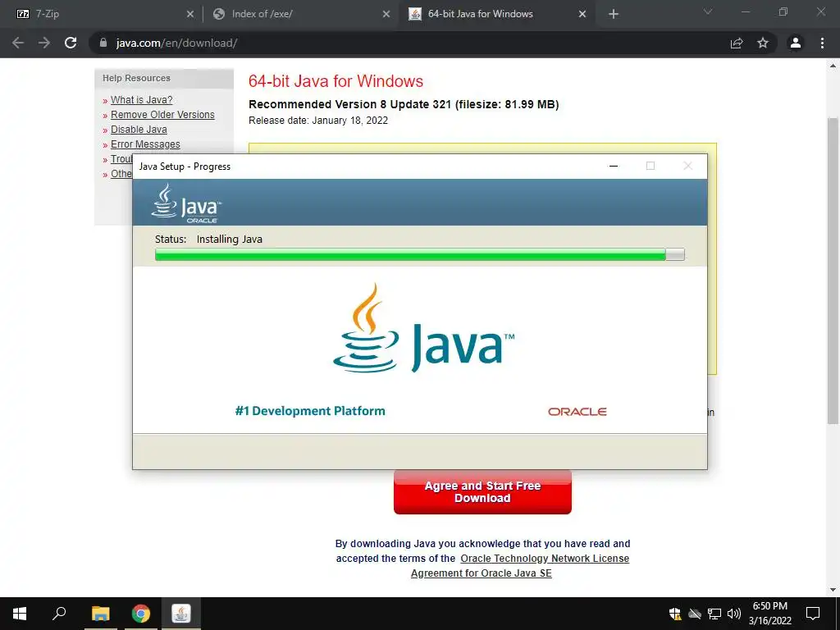Open Windows Security tray icon
This screenshot has height=630, width=840.
click(x=675, y=614)
